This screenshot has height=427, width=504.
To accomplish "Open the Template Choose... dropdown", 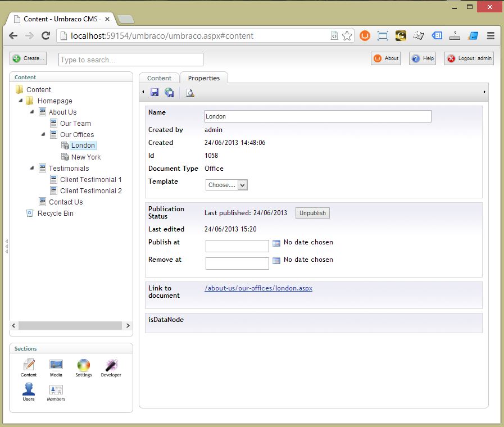I will tap(226, 185).
